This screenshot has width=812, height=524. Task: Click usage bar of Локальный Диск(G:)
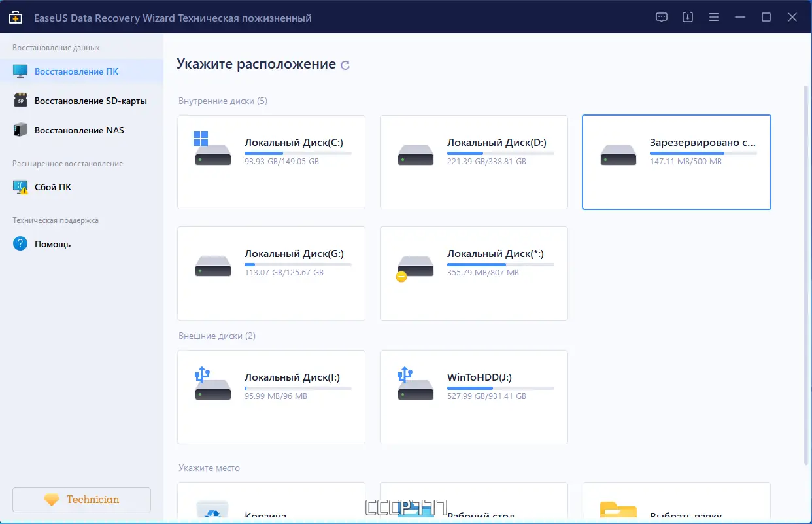tap(298, 264)
